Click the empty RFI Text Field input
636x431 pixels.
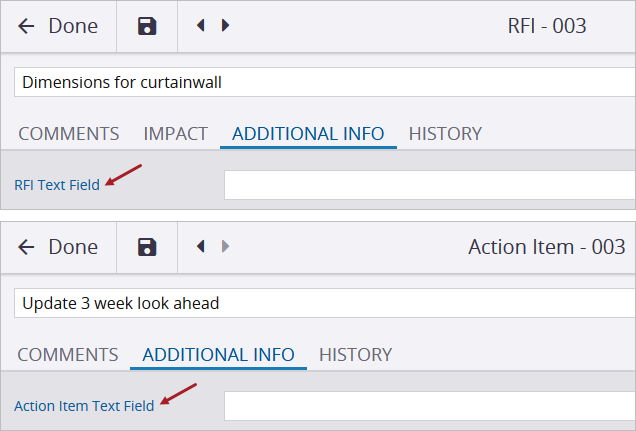tap(429, 185)
